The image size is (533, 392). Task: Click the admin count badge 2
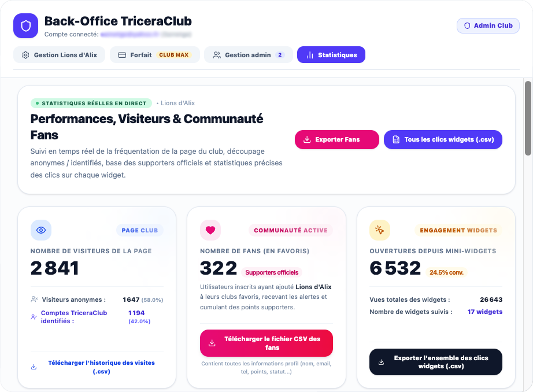(280, 55)
